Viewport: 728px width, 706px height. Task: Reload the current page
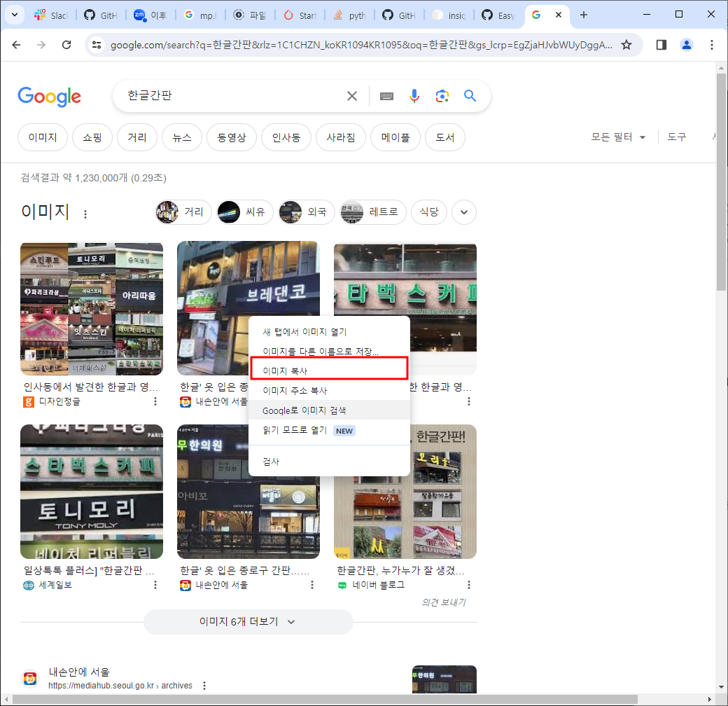coord(66,45)
